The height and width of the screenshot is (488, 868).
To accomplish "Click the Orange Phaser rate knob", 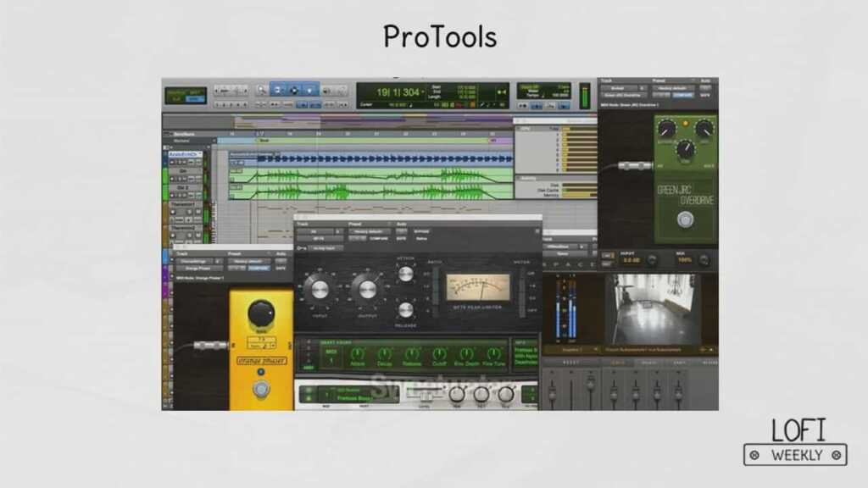I will pyautogui.click(x=260, y=314).
